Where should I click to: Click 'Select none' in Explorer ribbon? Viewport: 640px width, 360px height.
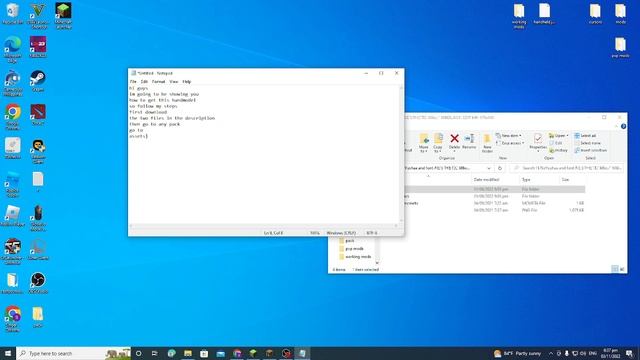(588, 143)
